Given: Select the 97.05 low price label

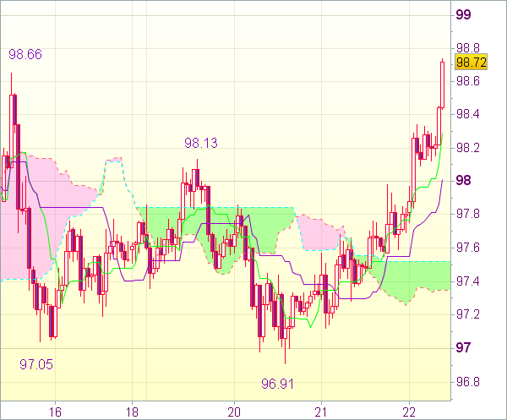Looking at the screenshot, I should point(36,364).
